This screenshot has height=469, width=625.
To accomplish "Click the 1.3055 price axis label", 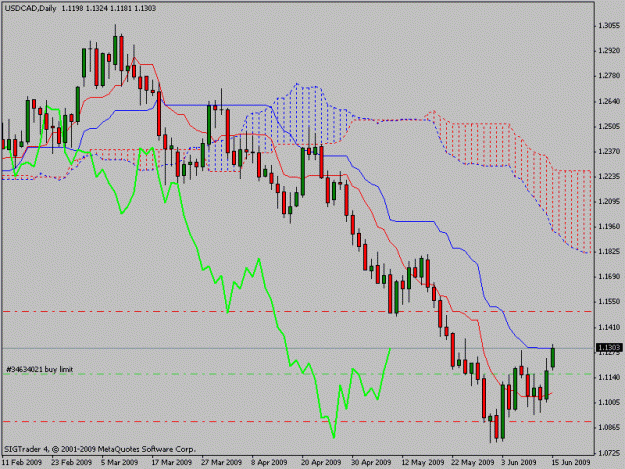I will click(609, 26).
